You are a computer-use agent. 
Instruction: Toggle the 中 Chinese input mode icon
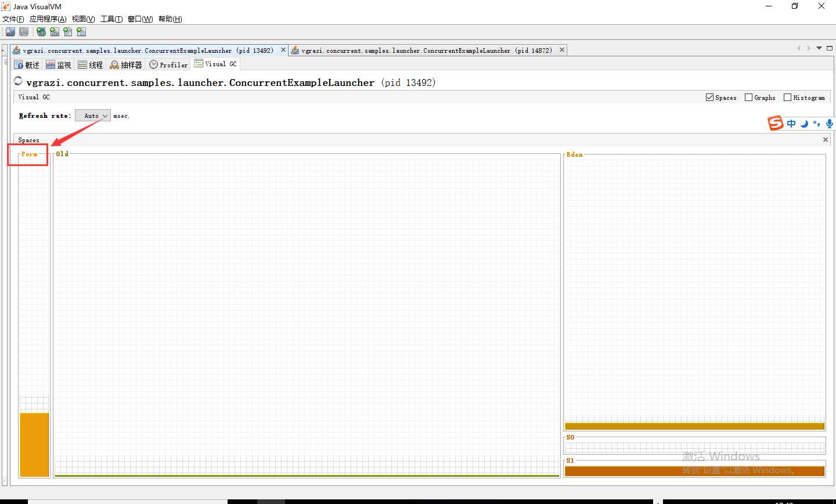coord(791,124)
